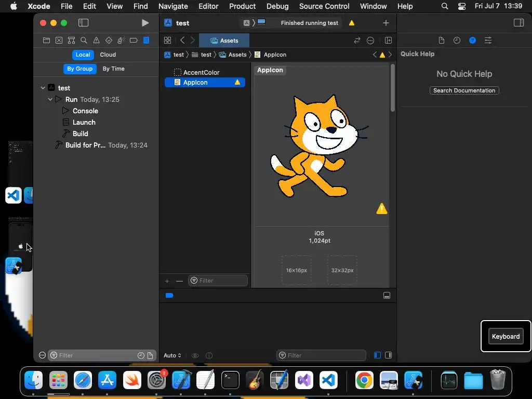Hide the debug area button
This screenshot has width=532, height=399.
tap(387, 296)
